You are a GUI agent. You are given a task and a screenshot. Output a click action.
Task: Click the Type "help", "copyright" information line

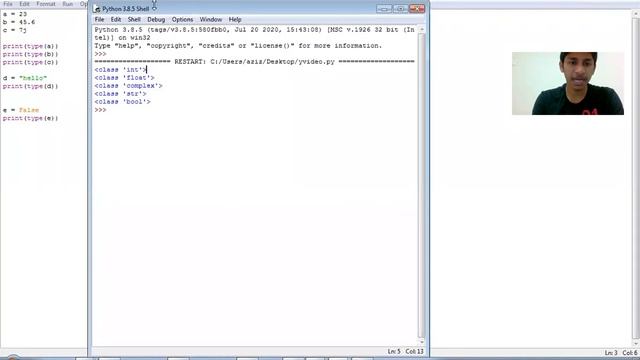click(x=238, y=46)
